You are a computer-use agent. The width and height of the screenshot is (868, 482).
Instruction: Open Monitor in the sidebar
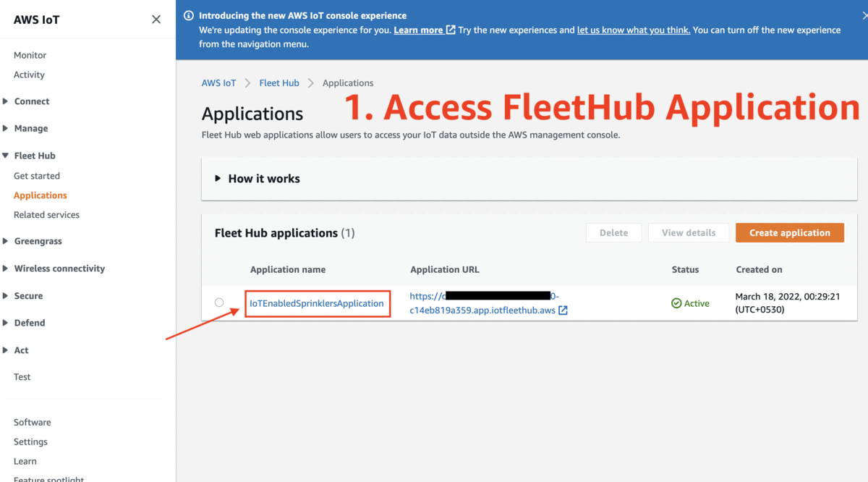[30, 55]
